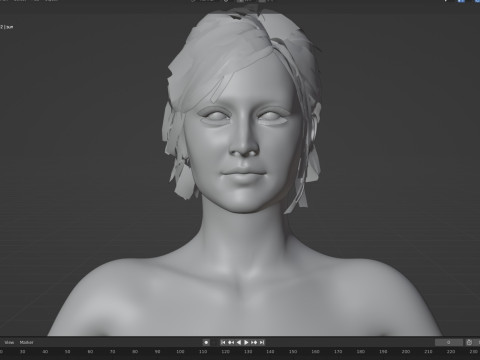Open the timeline Marker menu
The width and height of the screenshot is (480, 360).
(x=26, y=342)
